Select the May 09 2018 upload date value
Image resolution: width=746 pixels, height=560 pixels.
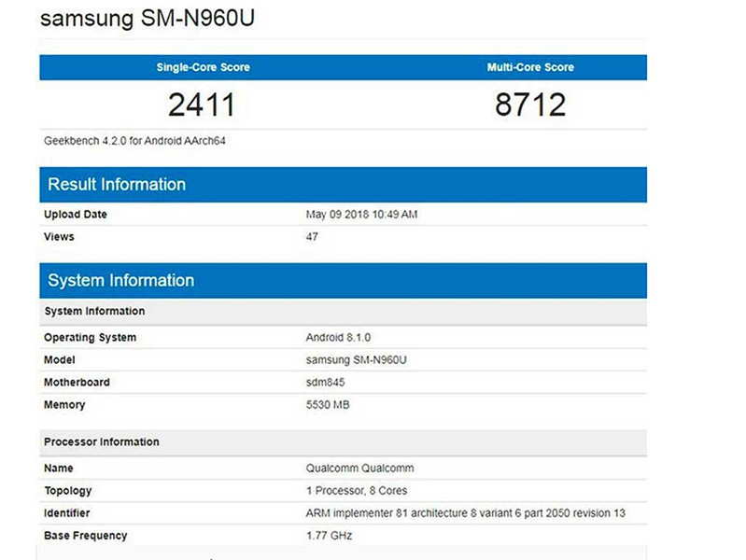(x=361, y=215)
